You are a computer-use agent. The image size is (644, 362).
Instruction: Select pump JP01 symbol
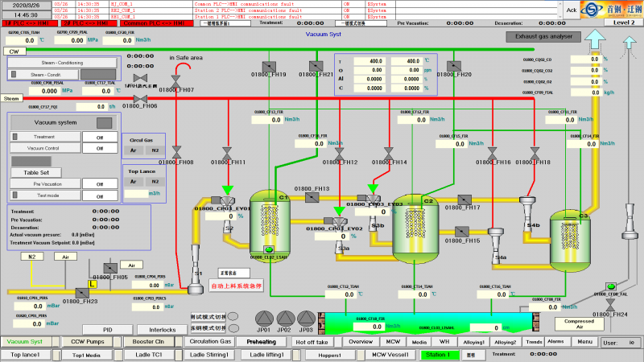[262, 318]
